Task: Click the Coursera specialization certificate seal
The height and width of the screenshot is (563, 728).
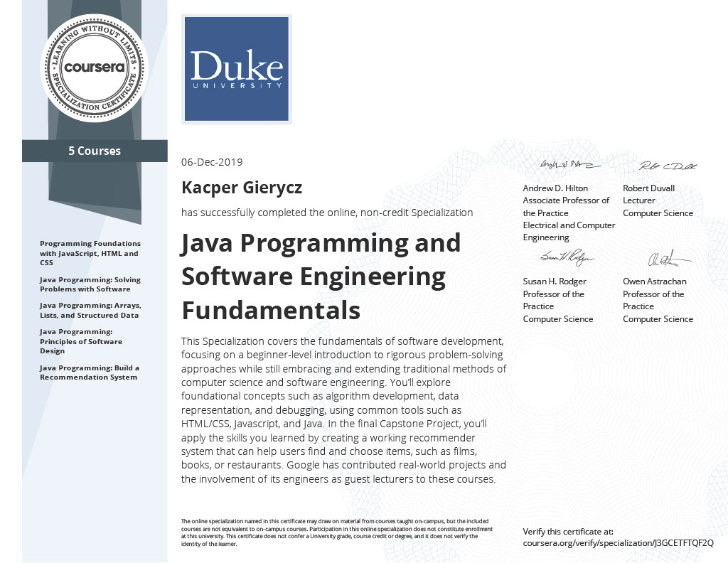Action: (x=95, y=68)
